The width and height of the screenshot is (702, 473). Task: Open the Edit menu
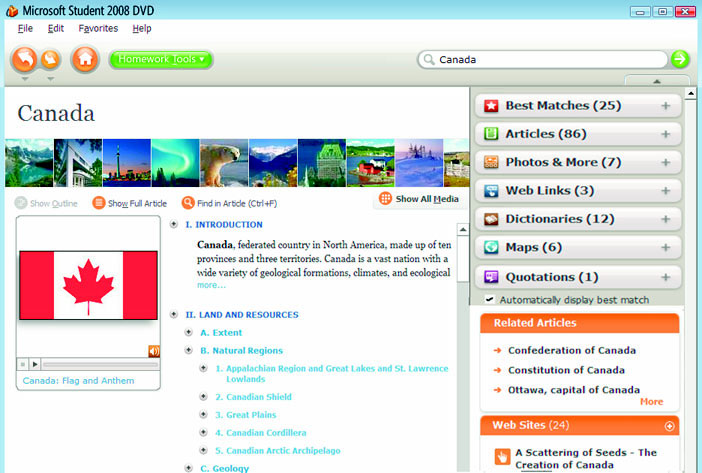[x=56, y=28]
